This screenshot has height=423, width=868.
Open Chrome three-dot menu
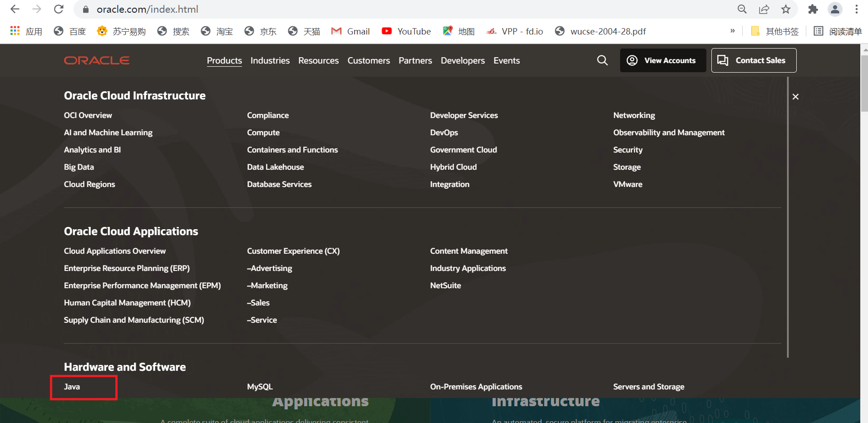coord(857,9)
